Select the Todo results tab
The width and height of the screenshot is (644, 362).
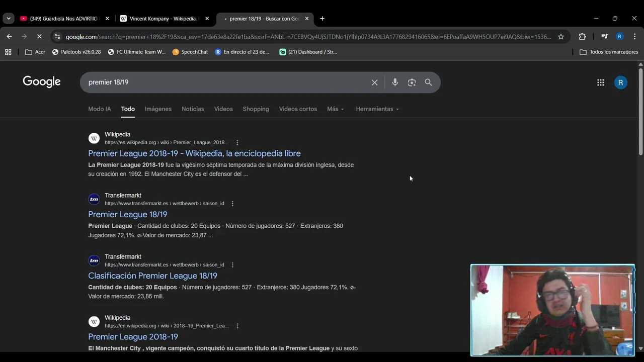coord(128,109)
